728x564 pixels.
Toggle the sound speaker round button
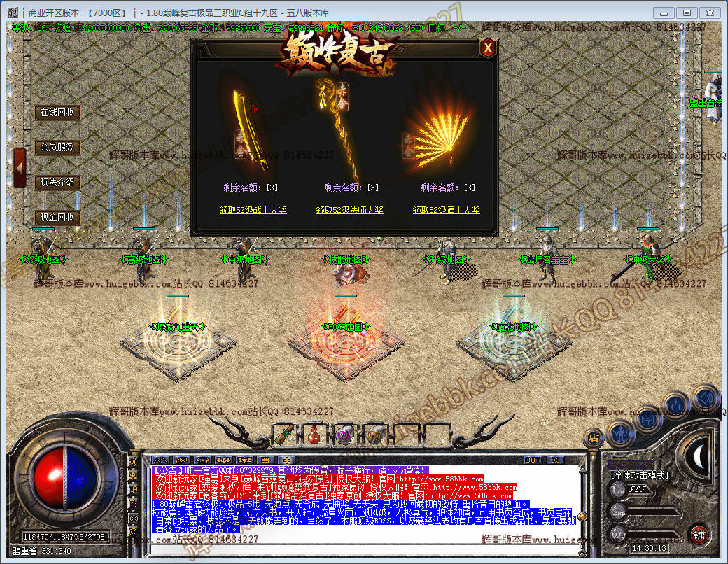(706, 398)
